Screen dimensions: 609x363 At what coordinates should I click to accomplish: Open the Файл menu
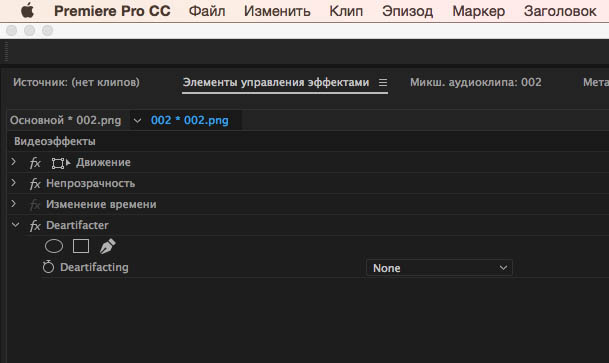pyautogui.click(x=207, y=11)
